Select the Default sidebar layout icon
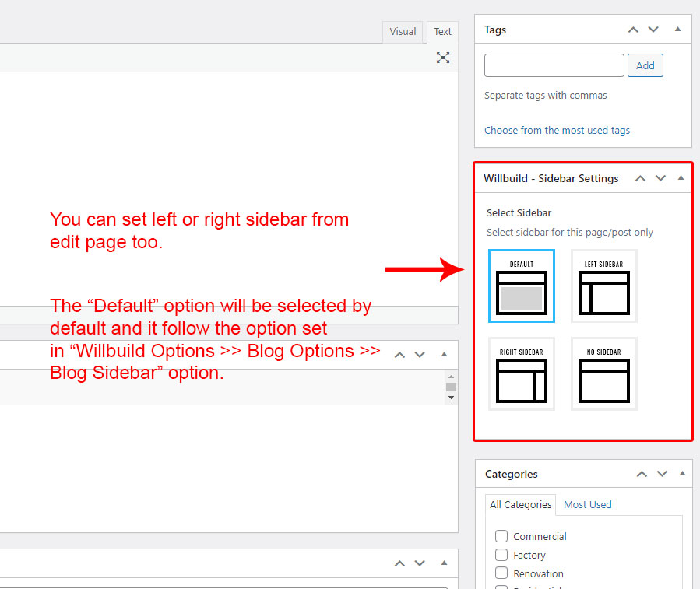 pos(522,286)
